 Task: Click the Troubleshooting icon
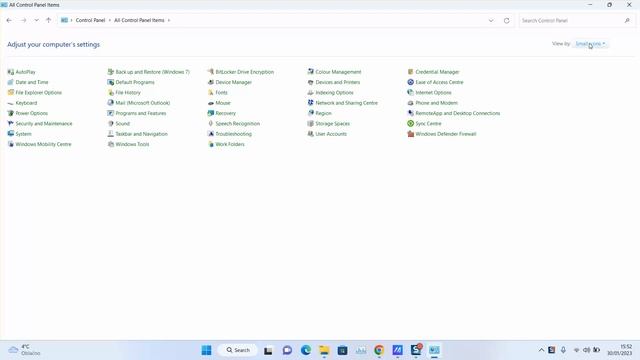[x=211, y=134]
